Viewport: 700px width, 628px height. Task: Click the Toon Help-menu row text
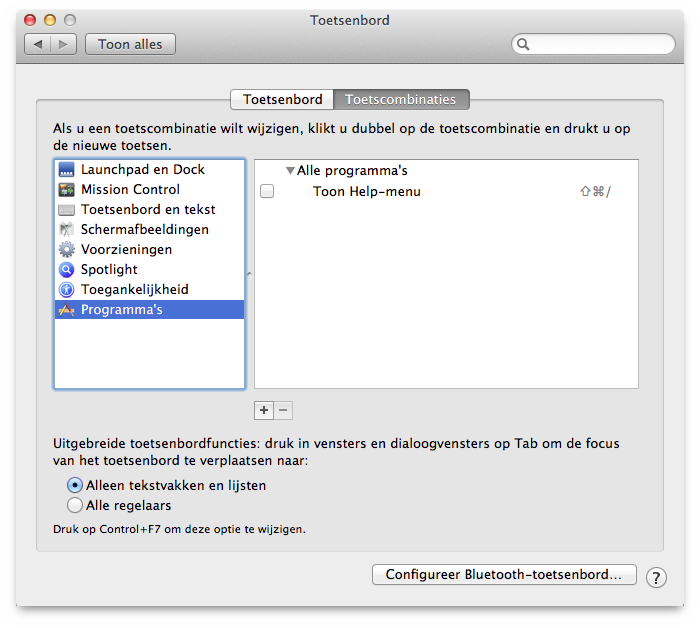point(367,191)
